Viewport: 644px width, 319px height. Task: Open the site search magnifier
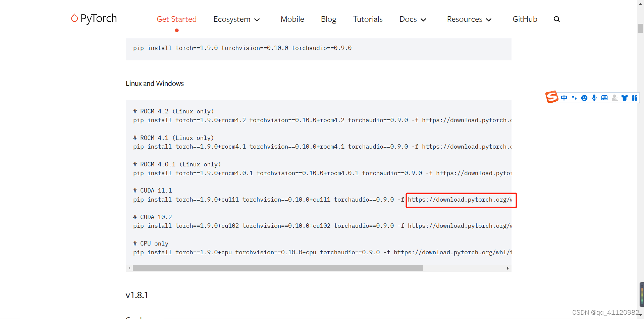[x=557, y=19]
